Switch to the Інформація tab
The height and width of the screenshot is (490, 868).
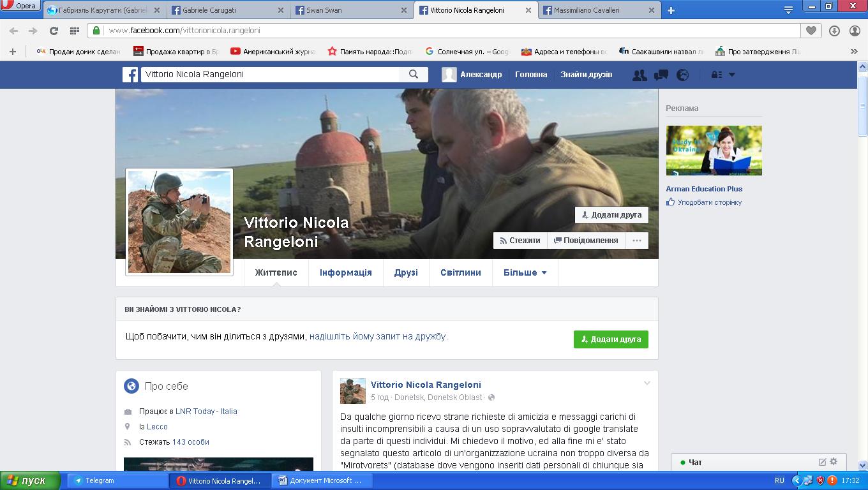345,272
